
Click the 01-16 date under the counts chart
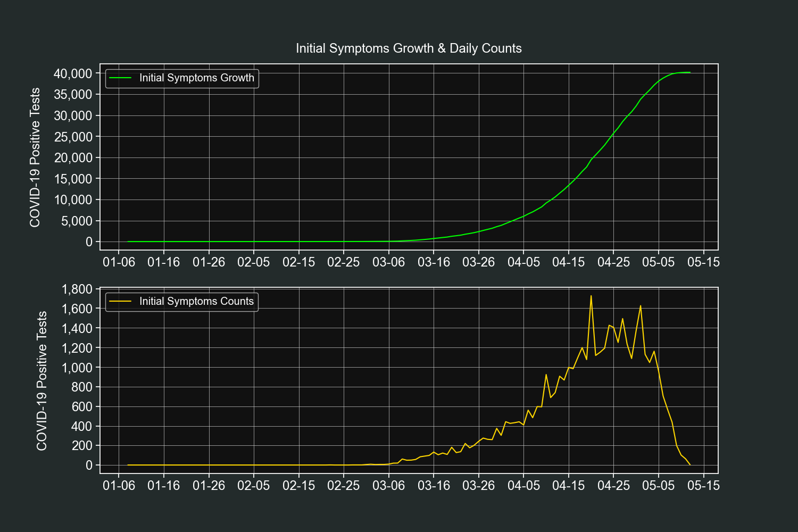(x=164, y=486)
